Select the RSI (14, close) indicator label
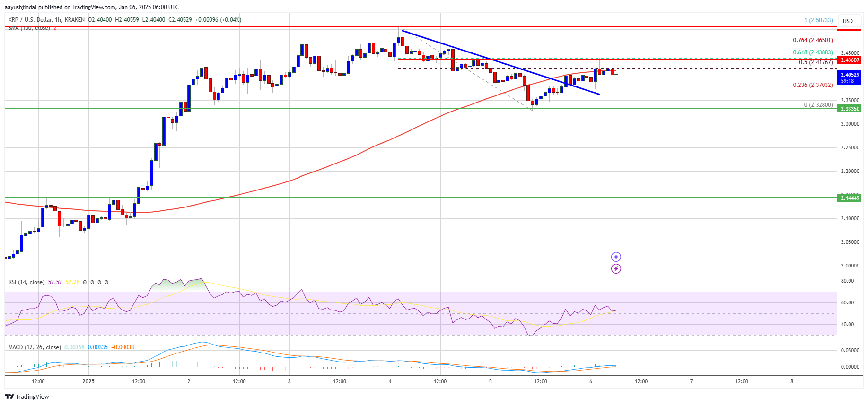Screen dimensions: 868x405 coord(26,282)
